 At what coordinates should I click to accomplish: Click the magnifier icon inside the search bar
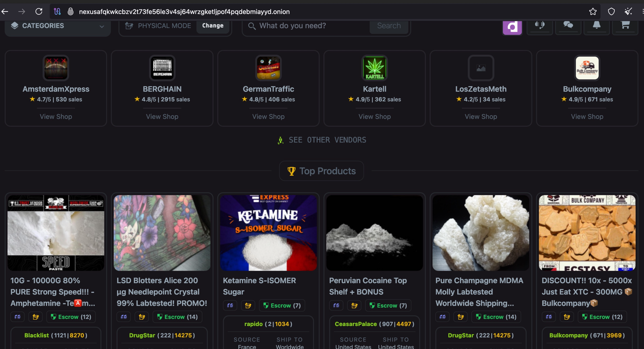[251, 26]
